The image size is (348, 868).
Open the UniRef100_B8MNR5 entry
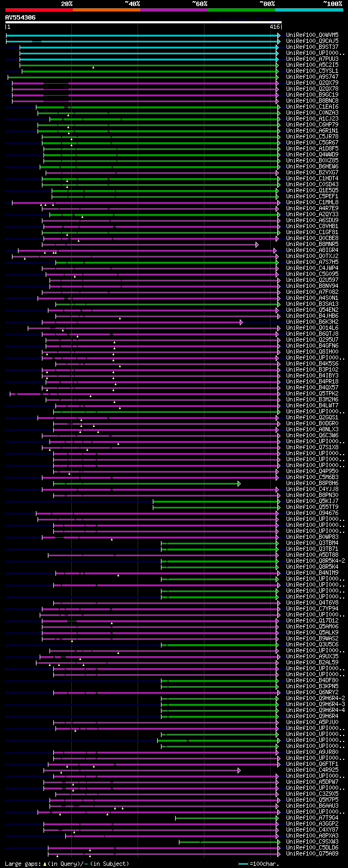pyautogui.click(x=312, y=244)
